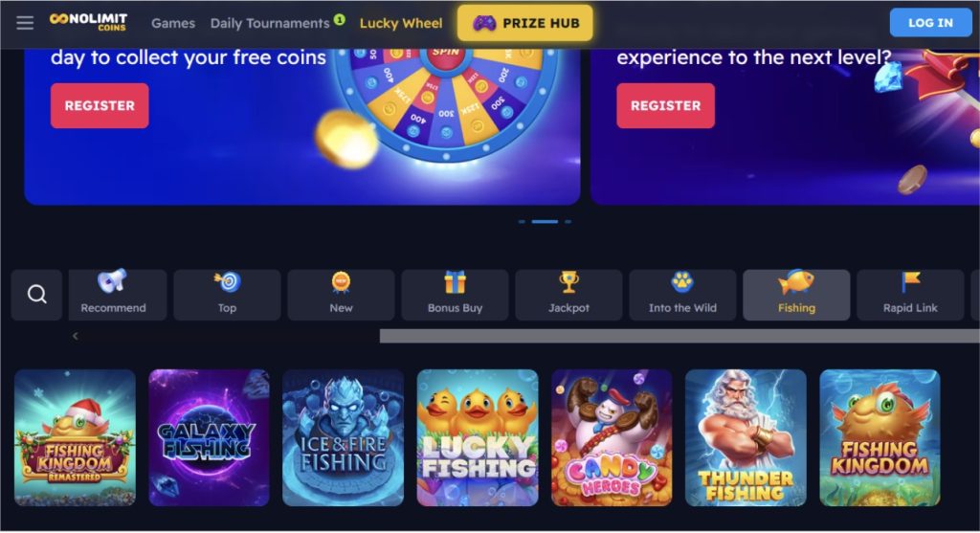
Task: Click the horizontal category scrollbar
Action: 679,336
